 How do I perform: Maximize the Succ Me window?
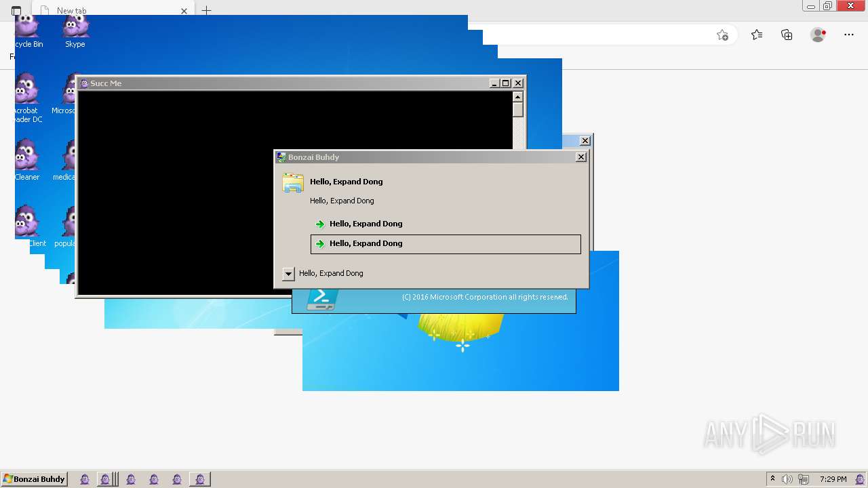click(x=506, y=83)
